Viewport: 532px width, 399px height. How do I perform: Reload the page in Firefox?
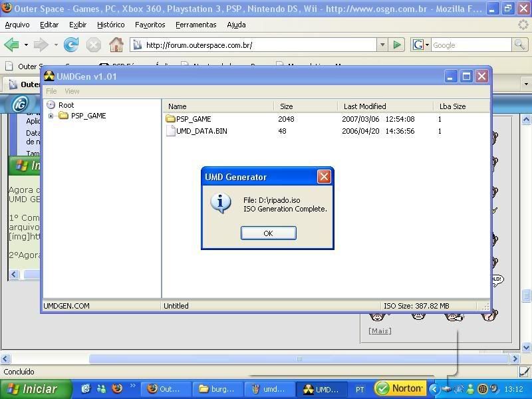pyautogui.click(x=71, y=45)
